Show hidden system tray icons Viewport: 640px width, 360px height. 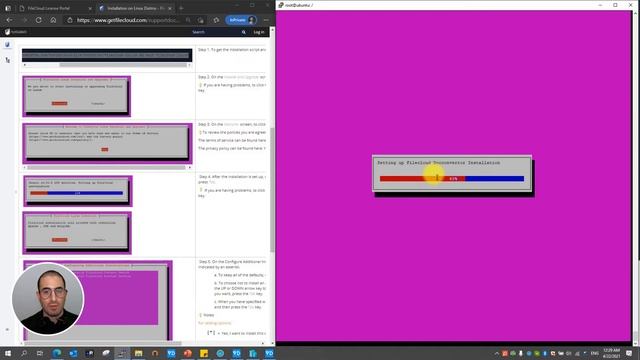point(496,353)
